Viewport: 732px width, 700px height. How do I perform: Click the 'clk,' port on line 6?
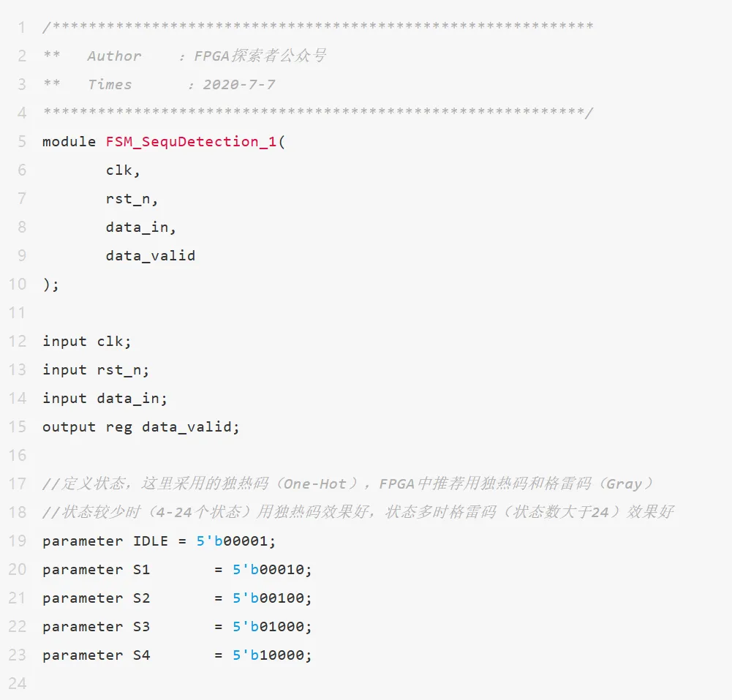pyautogui.click(x=123, y=170)
